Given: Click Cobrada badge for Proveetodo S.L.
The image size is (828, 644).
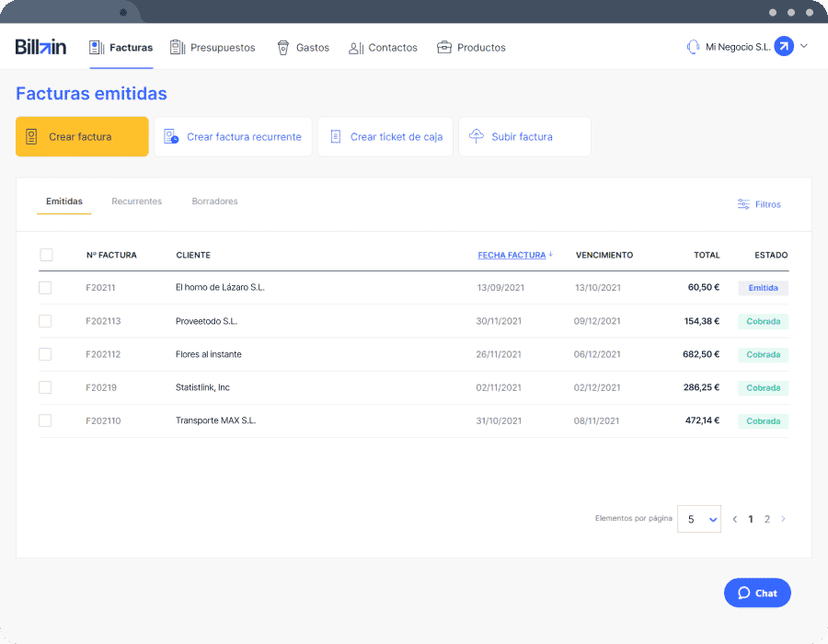Looking at the screenshot, I should tap(763, 321).
